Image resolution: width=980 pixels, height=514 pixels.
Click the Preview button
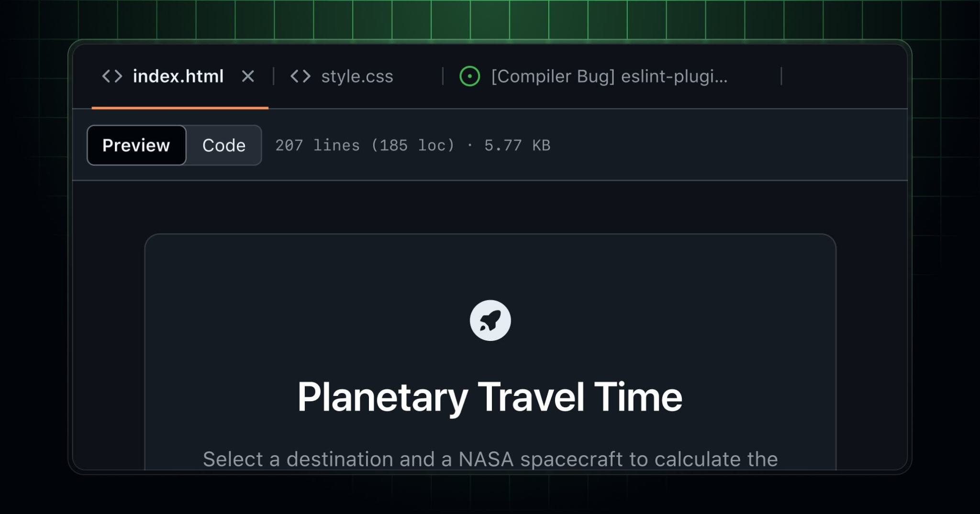(x=136, y=145)
